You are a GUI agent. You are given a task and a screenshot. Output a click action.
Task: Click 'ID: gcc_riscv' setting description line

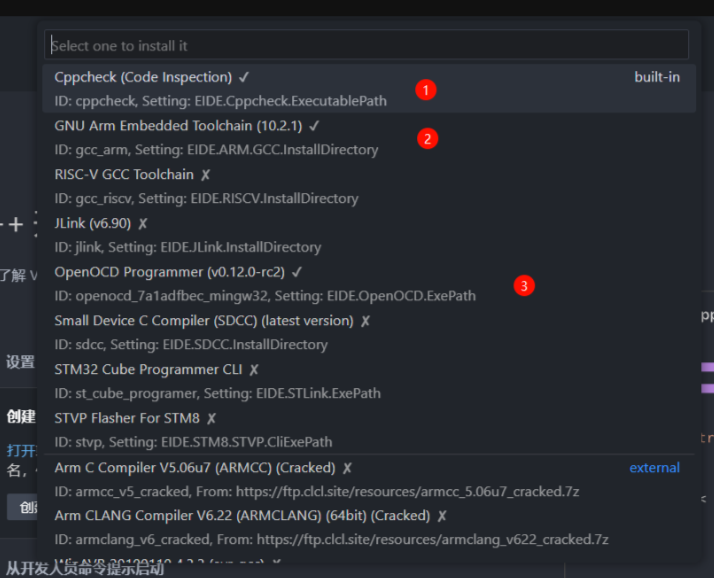click(x=206, y=198)
